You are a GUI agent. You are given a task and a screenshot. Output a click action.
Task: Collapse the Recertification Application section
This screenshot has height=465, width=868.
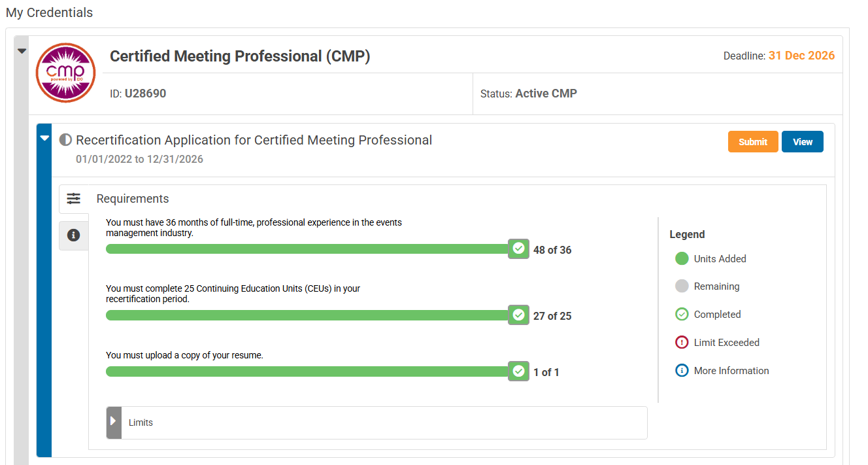pos(44,138)
